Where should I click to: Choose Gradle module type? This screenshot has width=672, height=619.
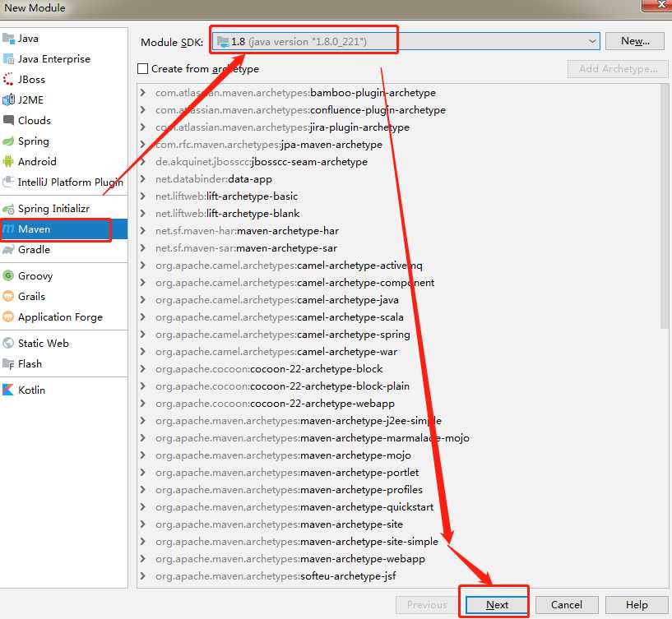pyautogui.click(x=64, y=250)
